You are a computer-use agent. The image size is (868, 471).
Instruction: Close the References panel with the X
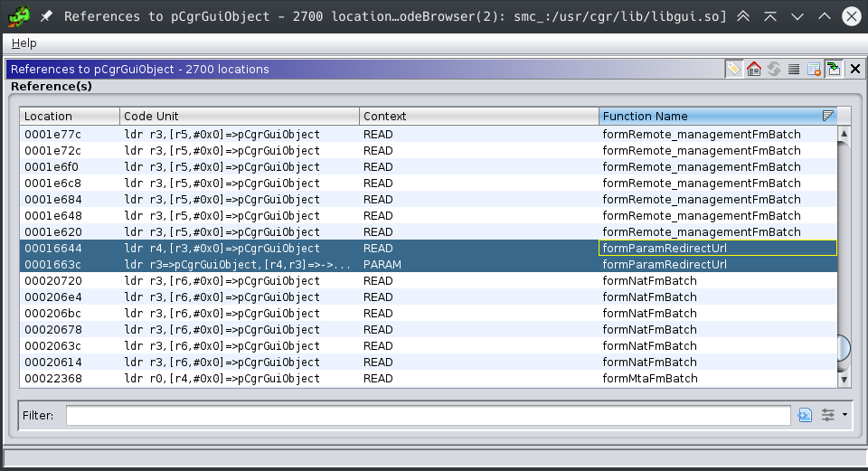tap(854, 69)
